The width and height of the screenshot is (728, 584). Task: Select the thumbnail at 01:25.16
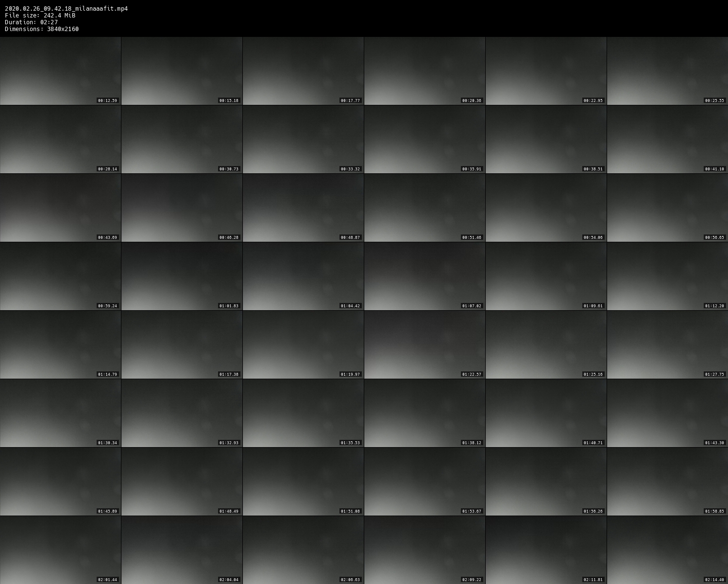pos(546,345)
